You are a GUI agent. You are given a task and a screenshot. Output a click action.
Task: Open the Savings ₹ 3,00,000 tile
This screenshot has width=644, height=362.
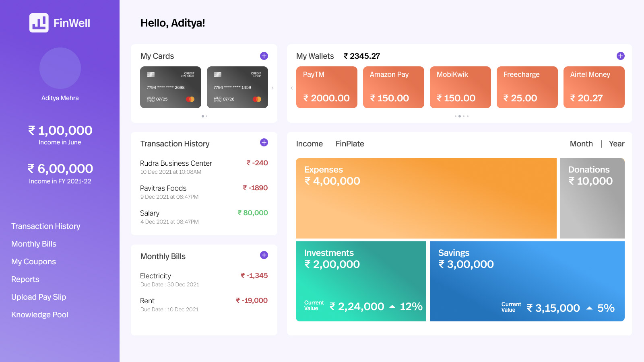[527, 282]
